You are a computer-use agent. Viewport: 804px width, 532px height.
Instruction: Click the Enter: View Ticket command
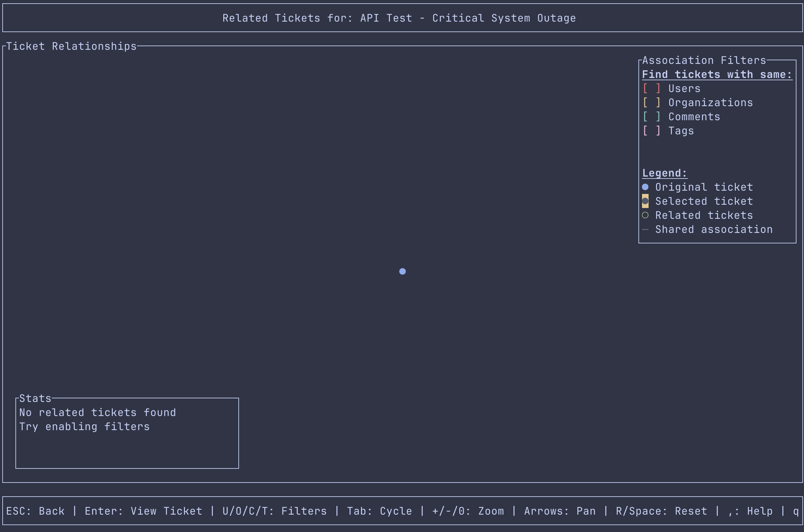(x=143, y=511)
